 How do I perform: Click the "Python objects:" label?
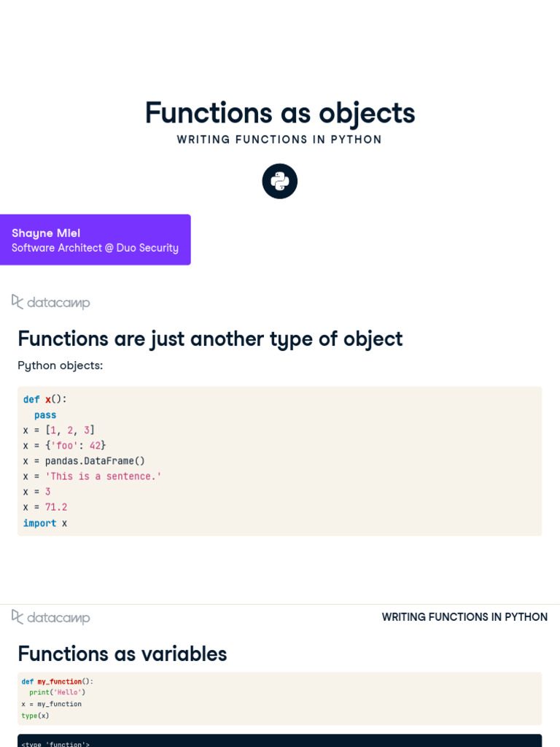click(61, 365)
